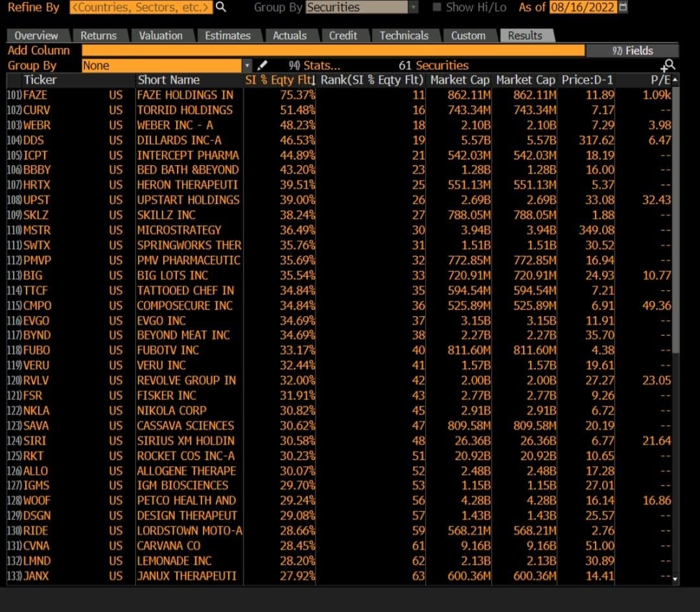The width and height of the screenshot is (700, 612).
Task: Click INTERCEPT PHARMA short name
Action: point(188,155)
